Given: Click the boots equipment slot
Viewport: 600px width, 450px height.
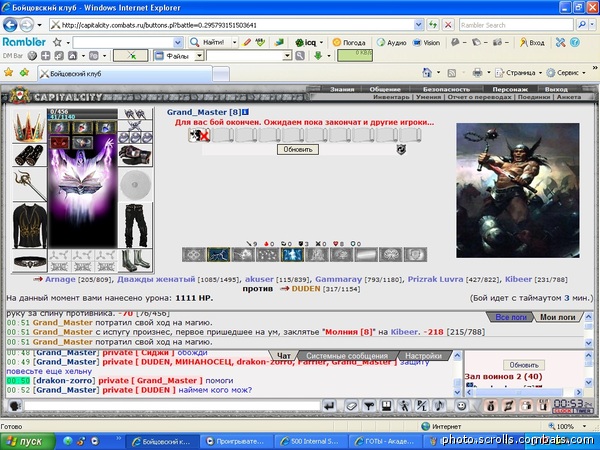Looking at the screenshot, I should click(135, 261).
